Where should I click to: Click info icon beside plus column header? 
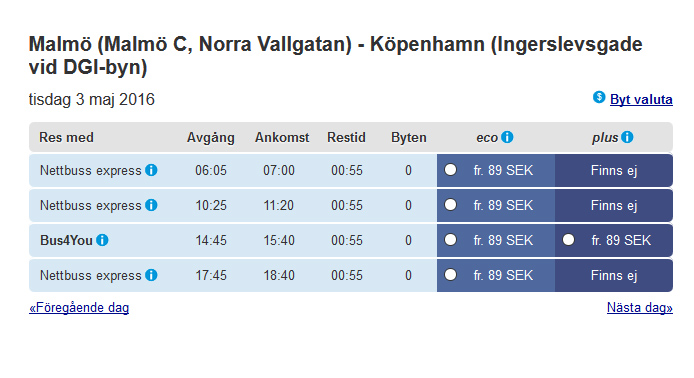point(627,137)
